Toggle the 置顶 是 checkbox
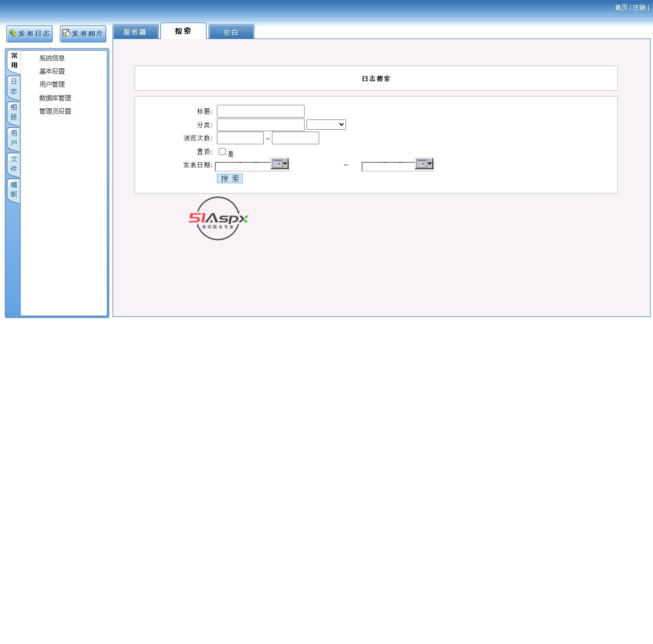Screen dimensions: 653x644 tap(222, 152)
